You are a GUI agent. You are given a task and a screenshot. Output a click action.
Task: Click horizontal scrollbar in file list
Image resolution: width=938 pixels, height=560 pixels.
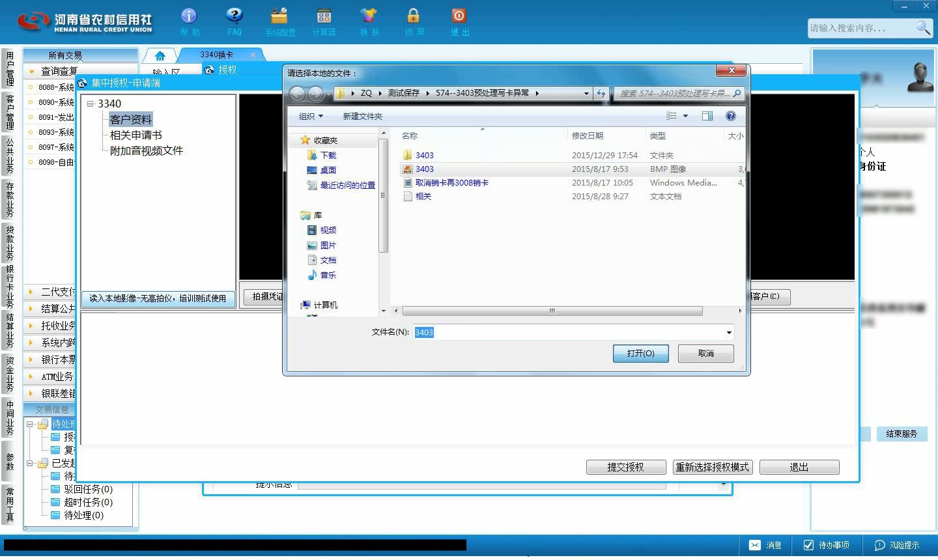coord(551,311)
